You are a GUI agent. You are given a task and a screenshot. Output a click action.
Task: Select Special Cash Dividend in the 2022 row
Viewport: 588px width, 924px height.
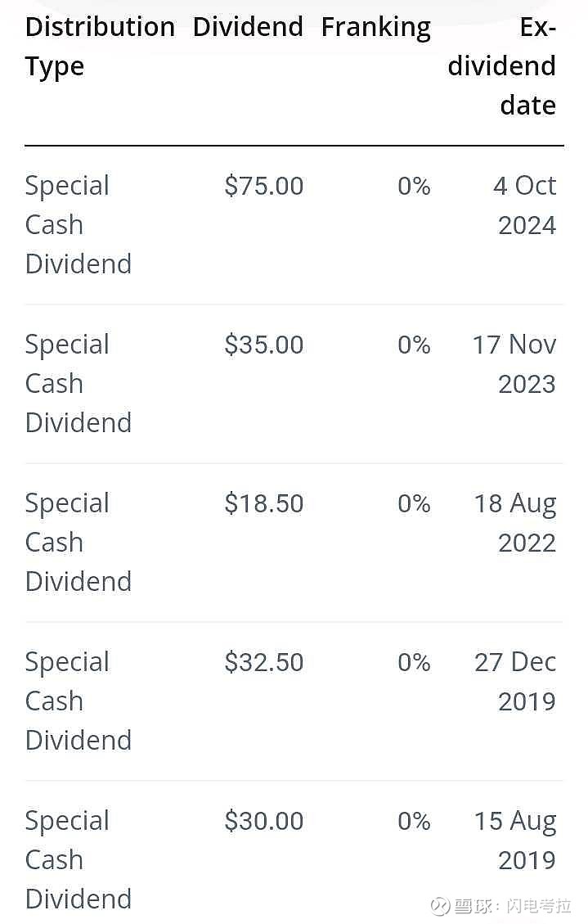tap(79, 542)
